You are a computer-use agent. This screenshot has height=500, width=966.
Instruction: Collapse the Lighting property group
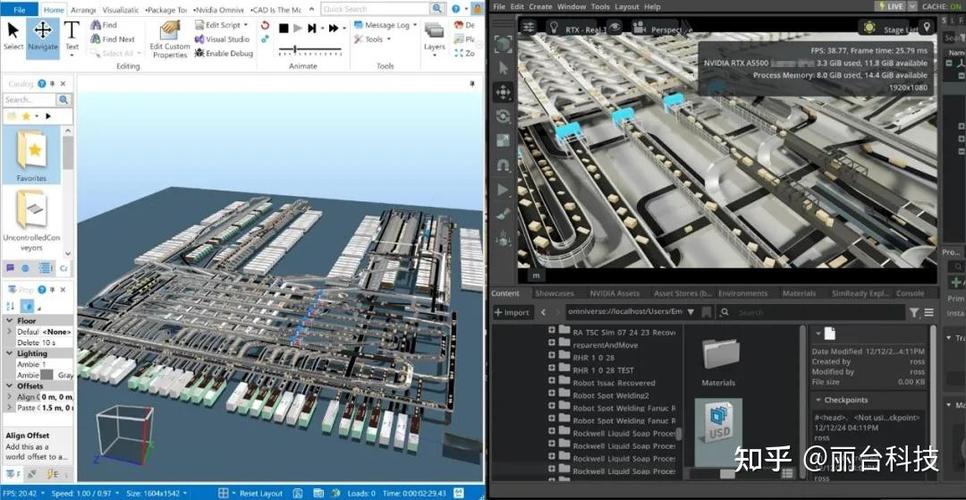pyautogui.click(x=9, y=353)
